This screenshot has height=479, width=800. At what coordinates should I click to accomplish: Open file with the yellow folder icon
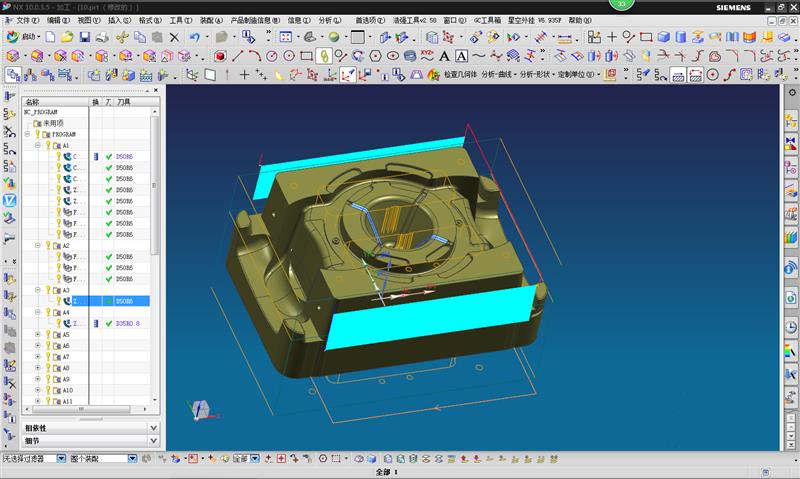click(x=66, y=37)
